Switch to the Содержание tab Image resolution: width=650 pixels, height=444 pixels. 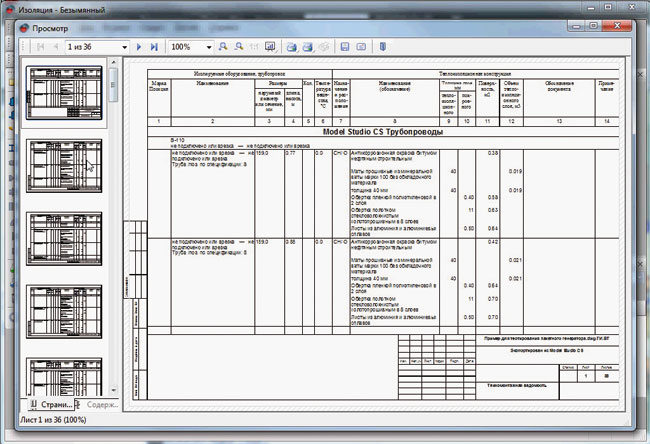click(100, 404)
